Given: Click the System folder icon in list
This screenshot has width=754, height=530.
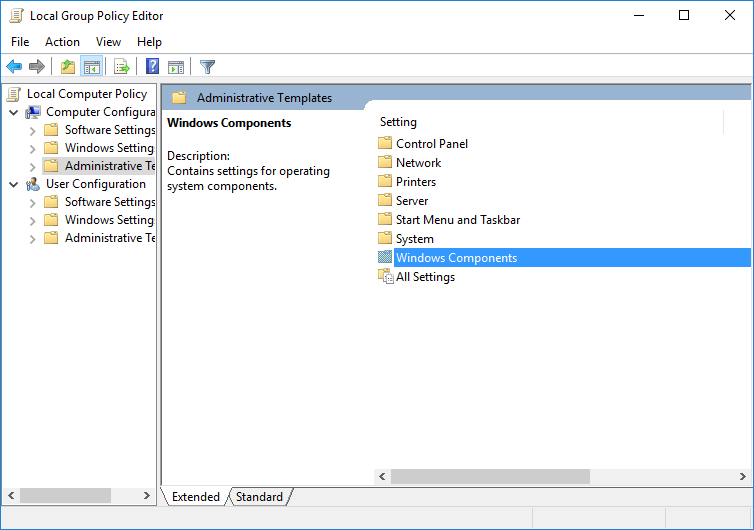Looking at the screenshot, I should point(385,238).
